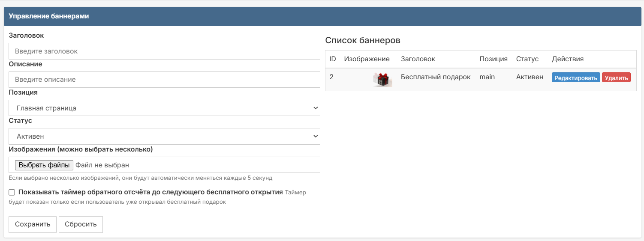Click the Изображение column header

(x=367, y=59)
